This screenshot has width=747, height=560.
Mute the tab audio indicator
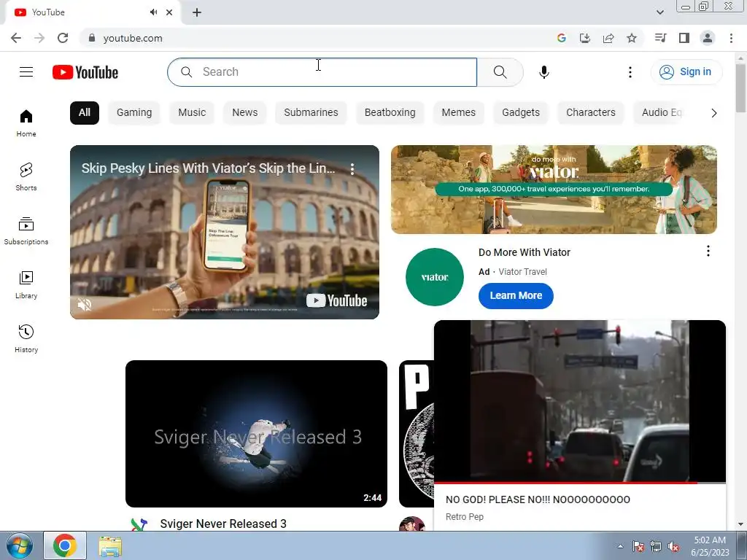point(153,12)
